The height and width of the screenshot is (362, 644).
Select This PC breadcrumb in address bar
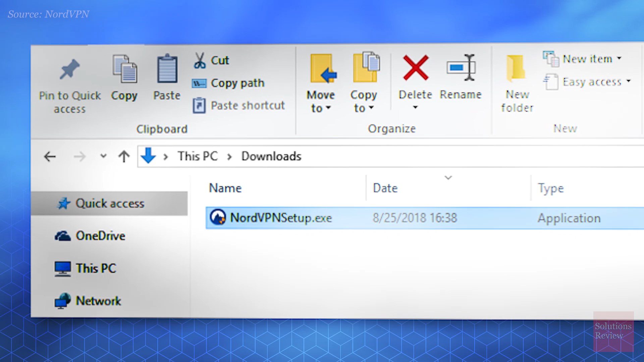198,156
